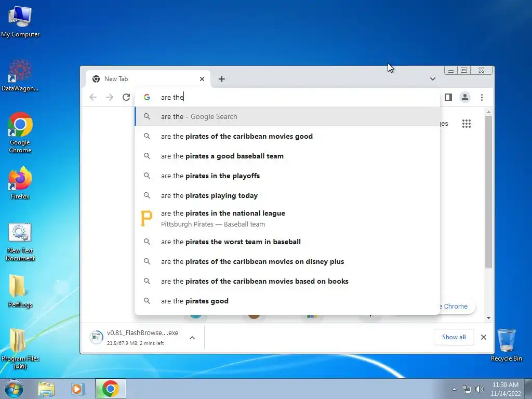The width and height of the screenshot is (532, 399).
Task: Open the Chrome profile avatar icon
Action: [x=465, y=97]
